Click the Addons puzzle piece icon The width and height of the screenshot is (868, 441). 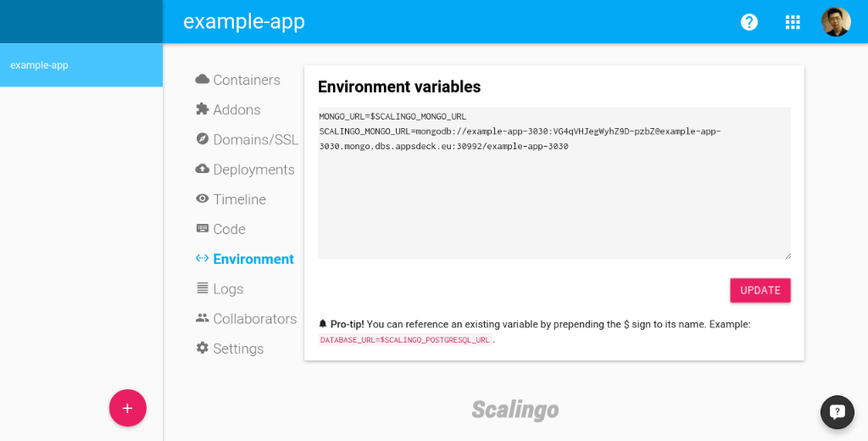[202, 109]
